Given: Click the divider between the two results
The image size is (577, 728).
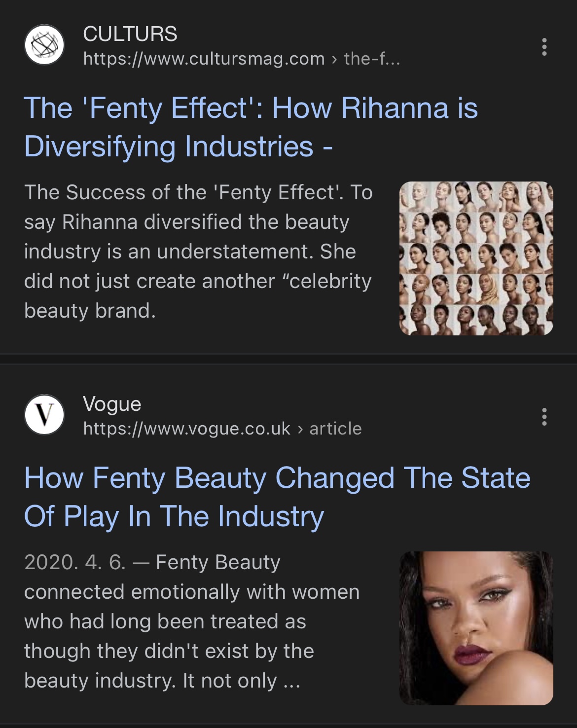Looking at the screenshot, I should point(288,359).
